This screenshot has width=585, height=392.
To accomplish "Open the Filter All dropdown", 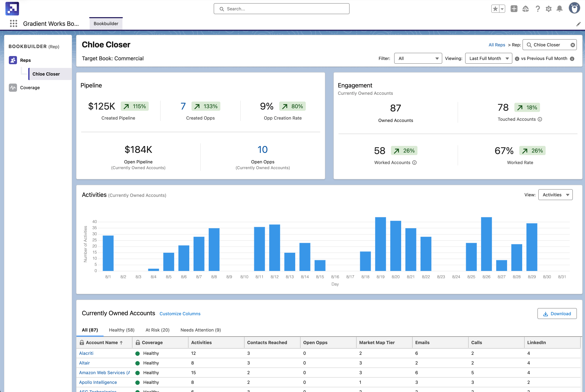I will click(418, 58).
